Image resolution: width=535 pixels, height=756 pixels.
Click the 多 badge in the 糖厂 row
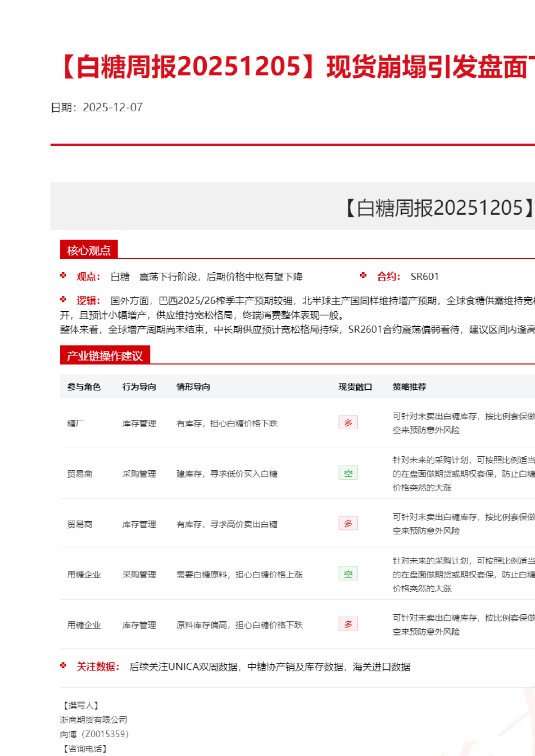pyautogui.click(x=348, y=423)
